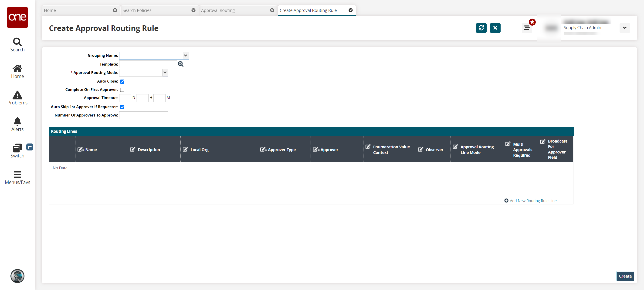Screen dimensions: 644x290
Task: Click the Approver Type column header
Action: pos(281,150)
